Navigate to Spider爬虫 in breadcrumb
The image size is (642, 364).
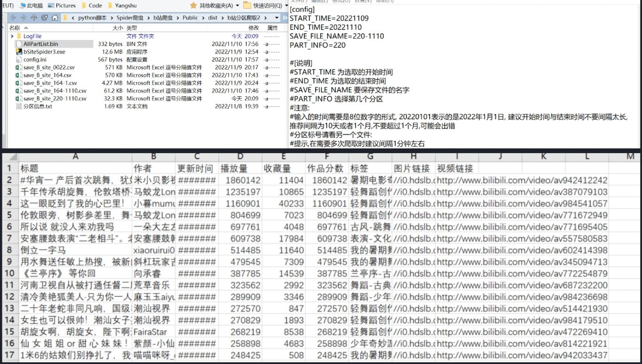[130, 18]
